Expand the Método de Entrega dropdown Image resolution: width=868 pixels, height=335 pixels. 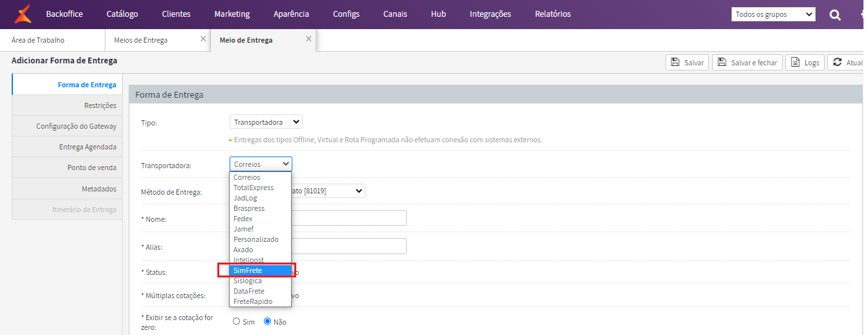click(x=329, y=191)
